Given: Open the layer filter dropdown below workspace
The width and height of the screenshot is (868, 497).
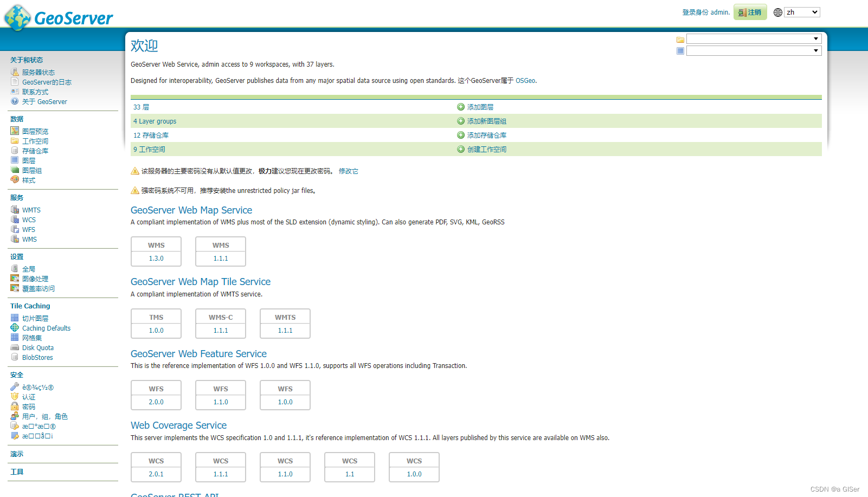Looking at the screenshot, I should [x=754, y=51].
